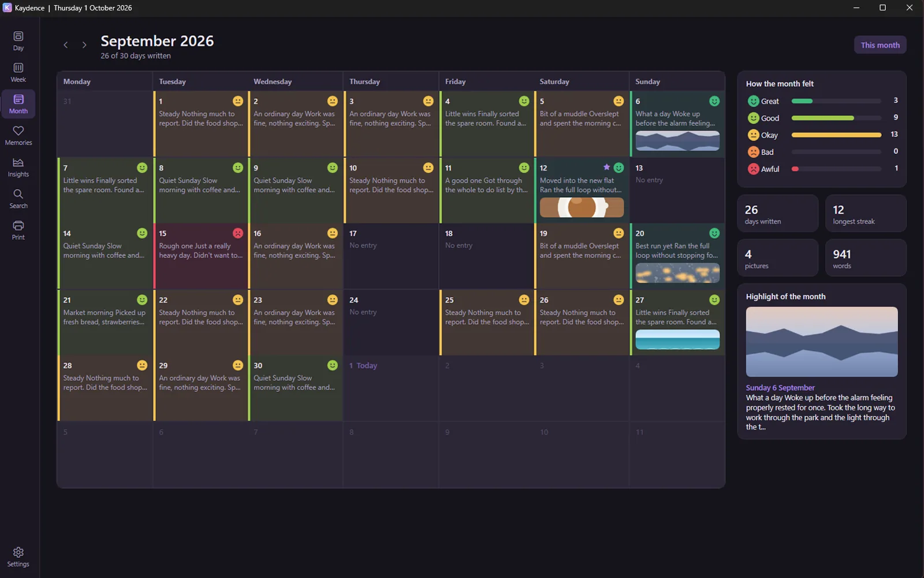Go to the next month
Viewport: 924px width, 578px height.
click(84, 45)
